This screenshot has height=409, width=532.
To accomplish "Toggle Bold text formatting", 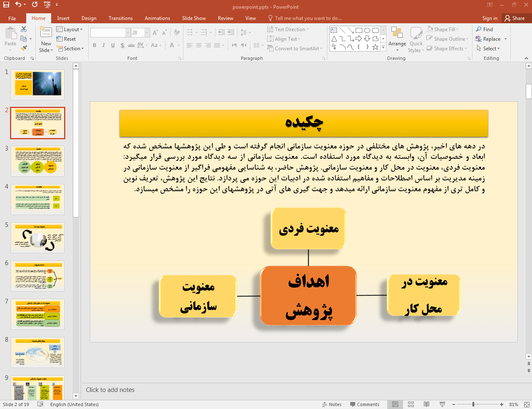I will pyautogui.click(x=94, y=45).
